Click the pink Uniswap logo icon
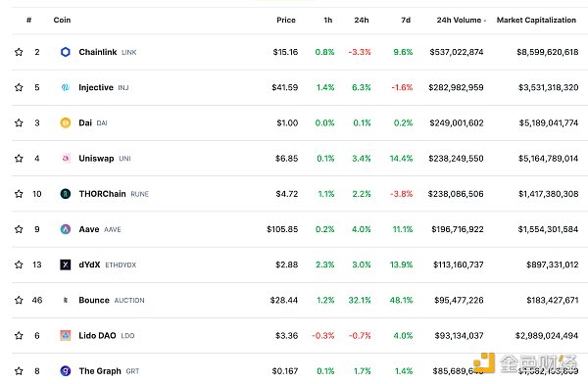This screenshot has width=588, height=384. tap(66, 159)
